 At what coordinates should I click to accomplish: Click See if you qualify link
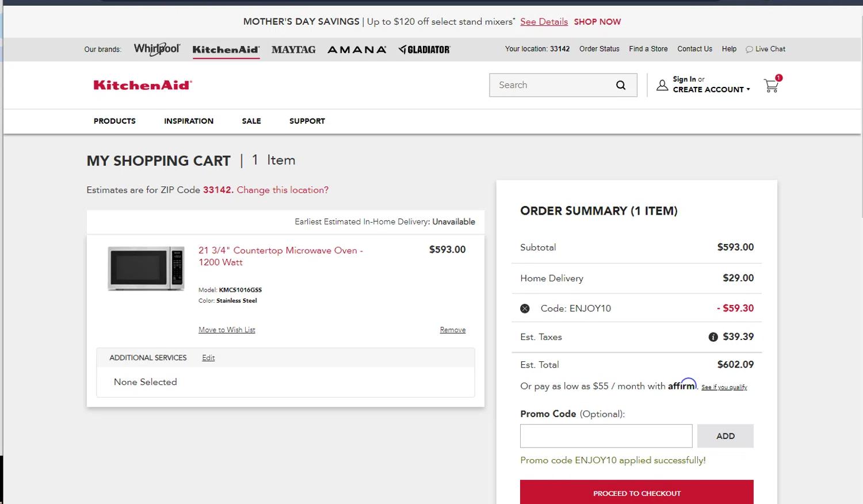coord(724,387)
